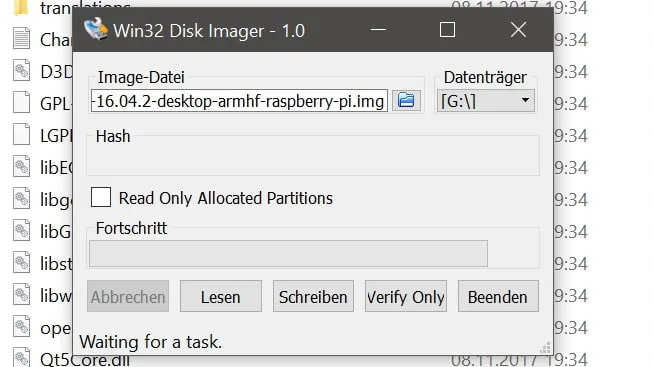Click the Win32 Disk Imager title bar icon

coord(96,29)
